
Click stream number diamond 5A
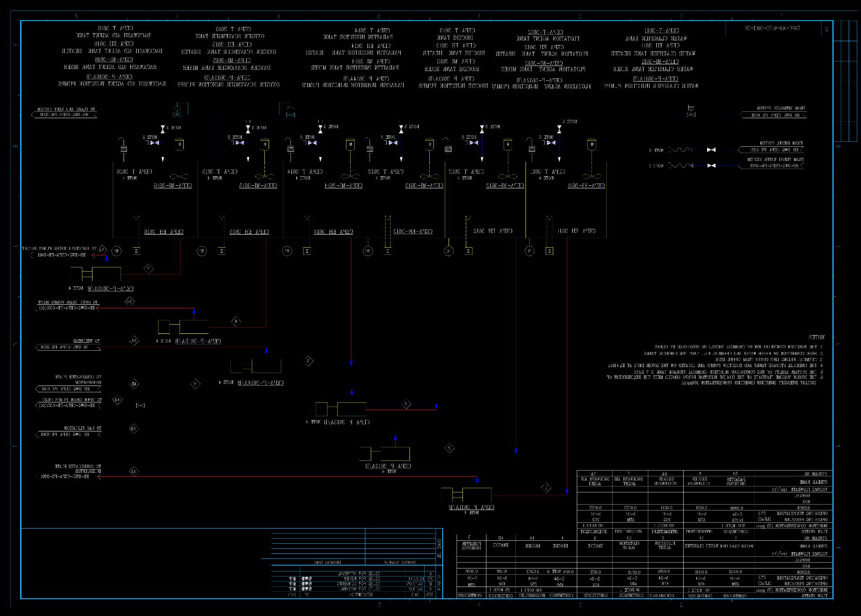pos(134,341)
